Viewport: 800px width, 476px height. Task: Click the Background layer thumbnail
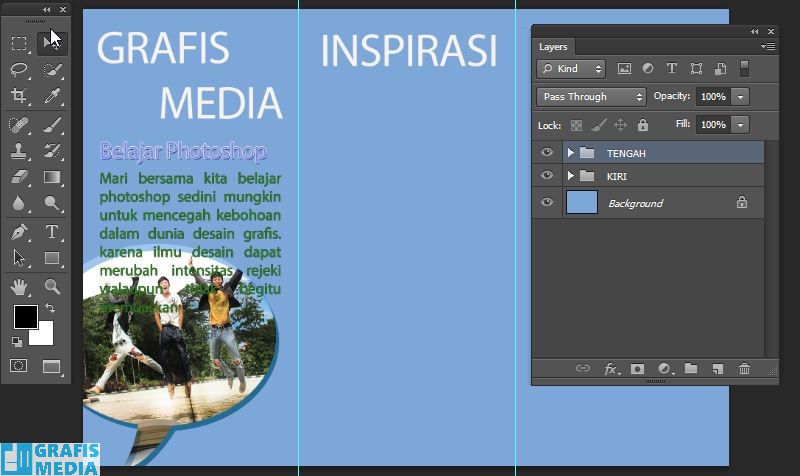pyautogui.click(x=582, y=202)
